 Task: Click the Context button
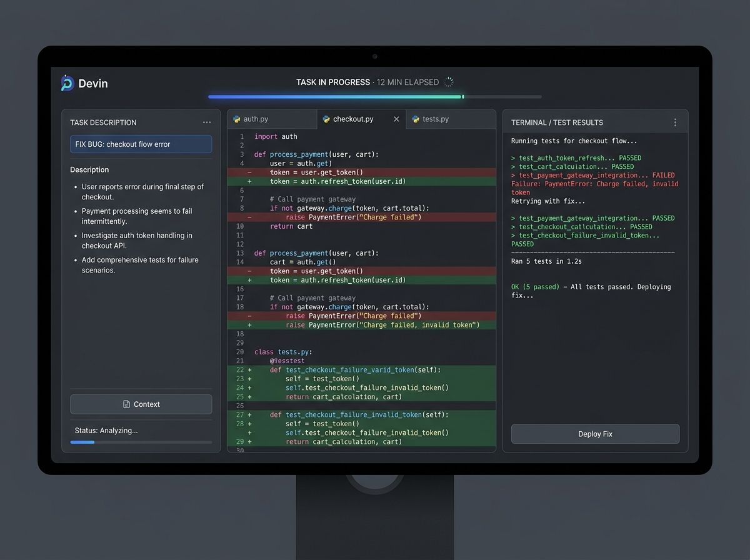141,404
